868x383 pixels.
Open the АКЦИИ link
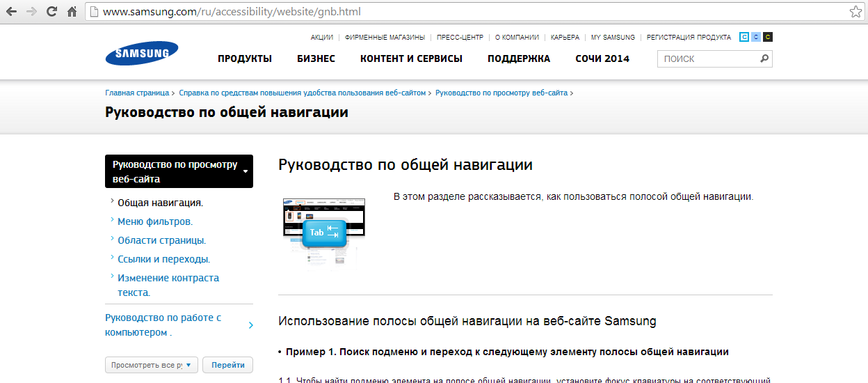click(321, 38)
